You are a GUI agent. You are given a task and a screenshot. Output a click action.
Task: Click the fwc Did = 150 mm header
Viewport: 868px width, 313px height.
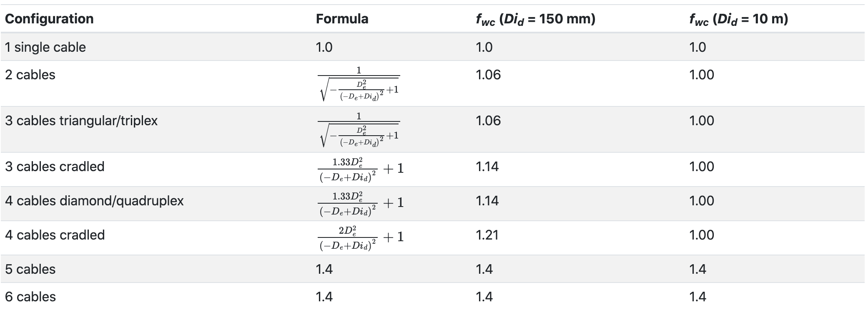coord(535,20)
